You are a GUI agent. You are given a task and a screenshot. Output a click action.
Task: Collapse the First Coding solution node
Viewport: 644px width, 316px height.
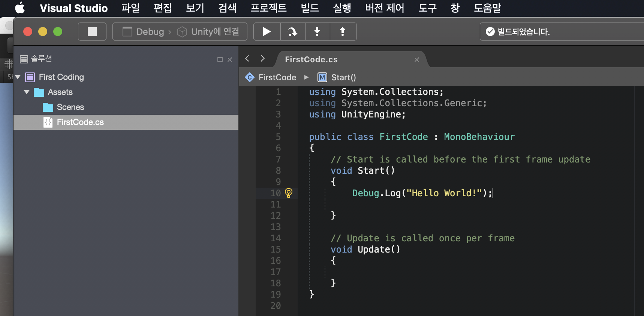tap(17, 77)
